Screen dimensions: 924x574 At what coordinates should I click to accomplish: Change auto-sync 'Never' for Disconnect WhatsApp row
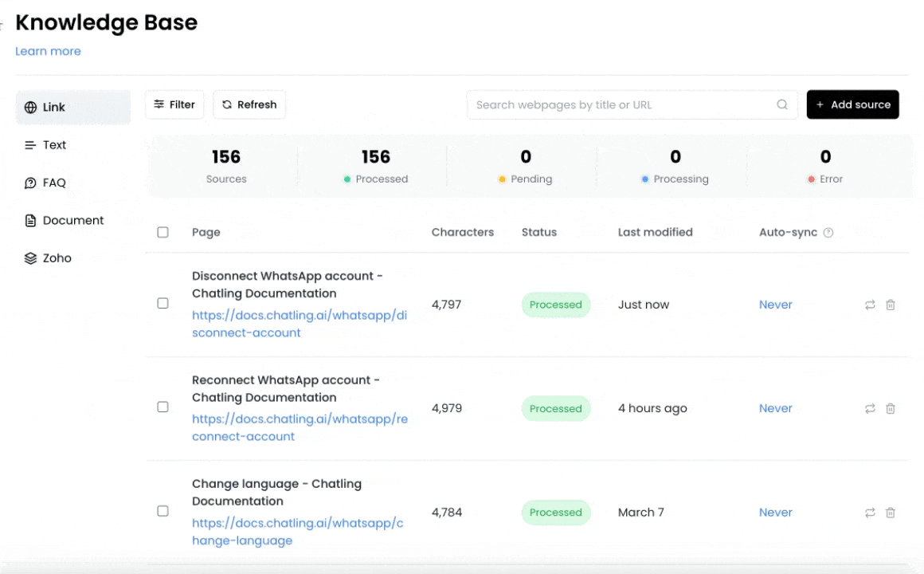[776, 305]
